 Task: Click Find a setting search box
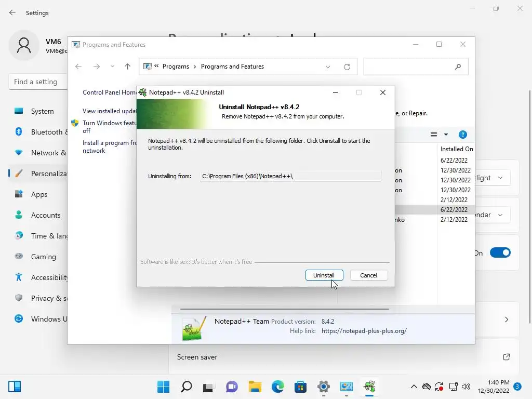38,82
